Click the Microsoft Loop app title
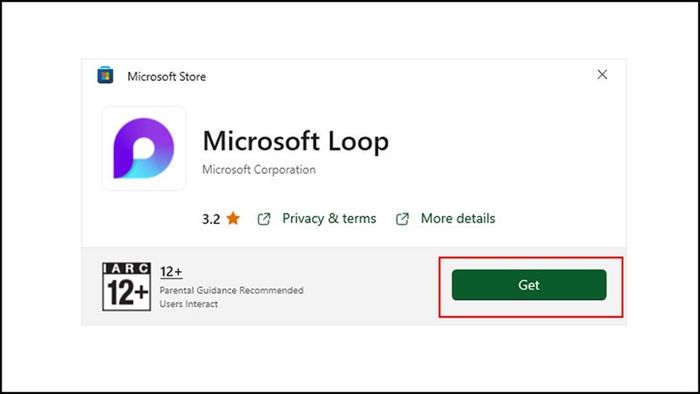 pyautogui.click(x=296, y=141)
